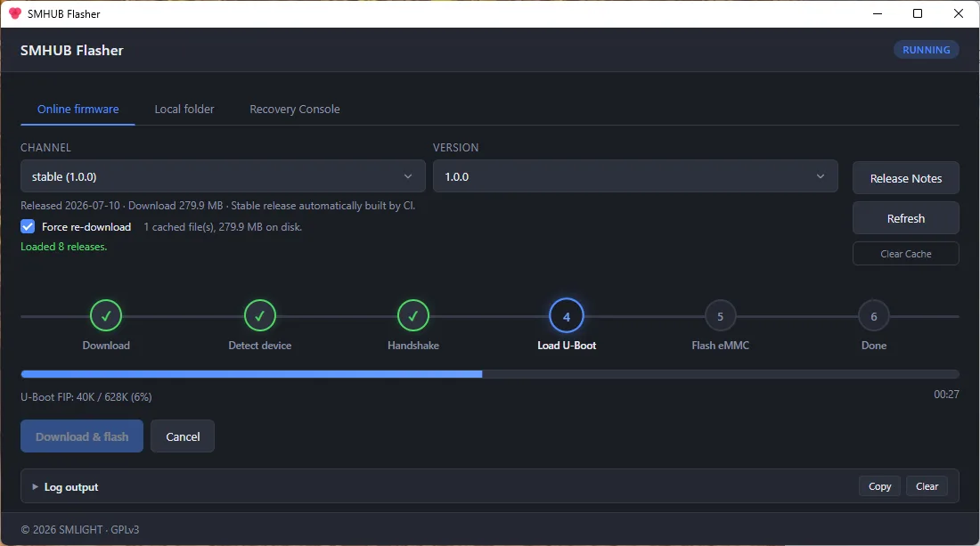980x546 pixels.
Task: Click the '© 2026 SMLIGHT · GPLv3' footer text
Action: point(80,530)
